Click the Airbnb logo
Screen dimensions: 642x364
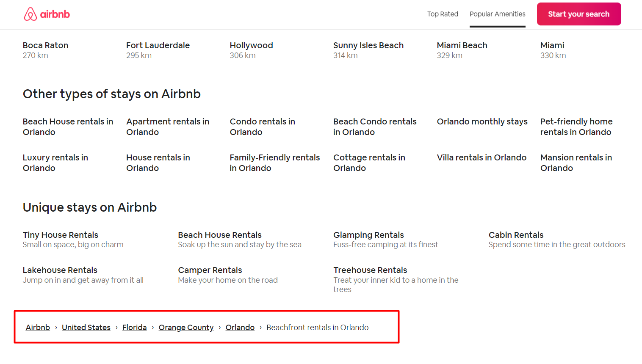(x=47, y=14)
